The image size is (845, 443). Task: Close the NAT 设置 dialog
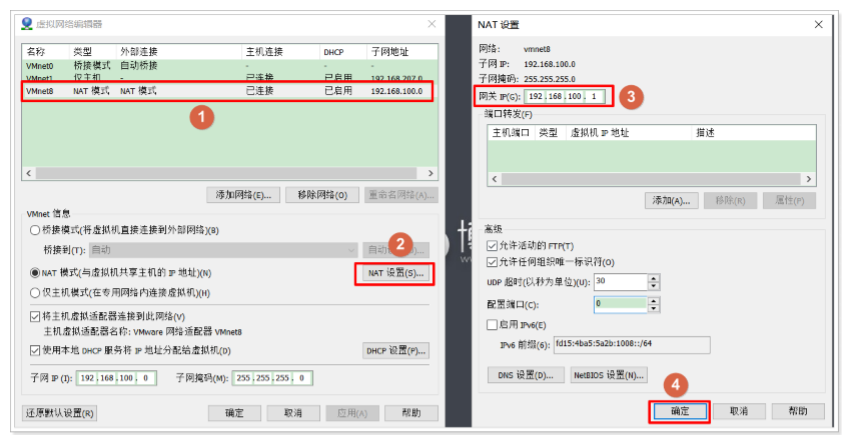(x=818, y=24)
